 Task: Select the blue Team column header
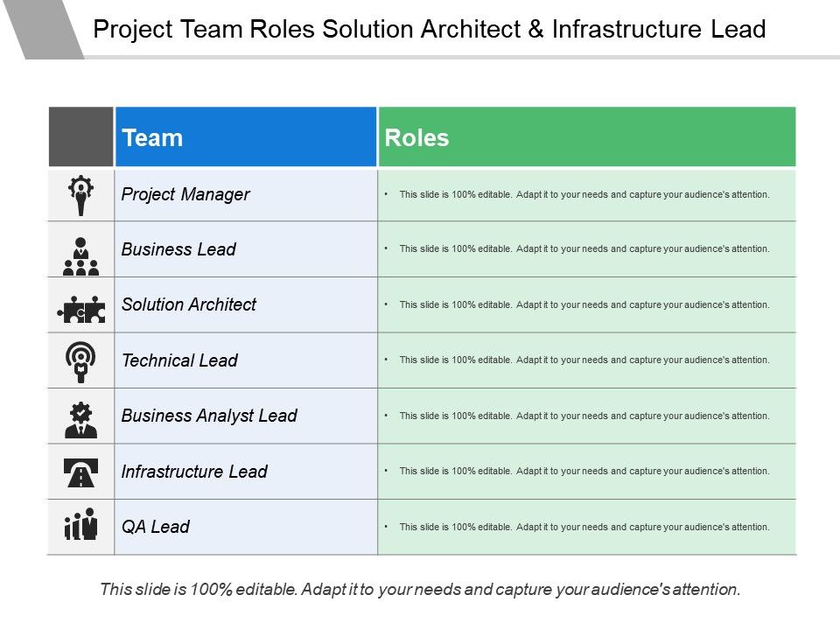(246, 137)
